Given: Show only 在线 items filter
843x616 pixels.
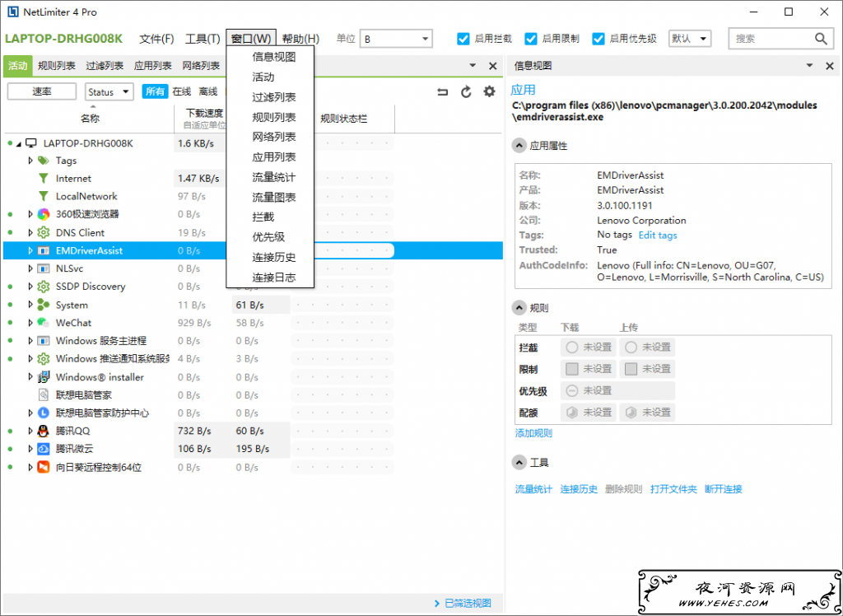Looking at the screenshot, I should pos(182,92).
